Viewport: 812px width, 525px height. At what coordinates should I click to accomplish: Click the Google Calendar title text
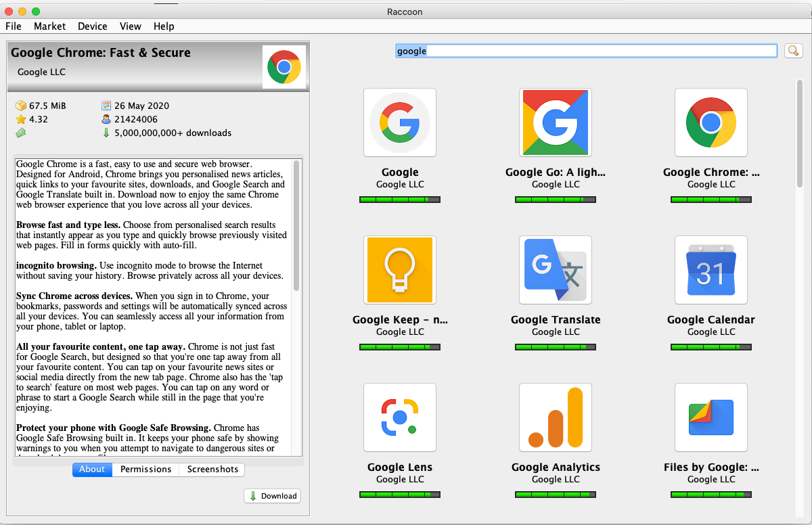coord(711,319)
